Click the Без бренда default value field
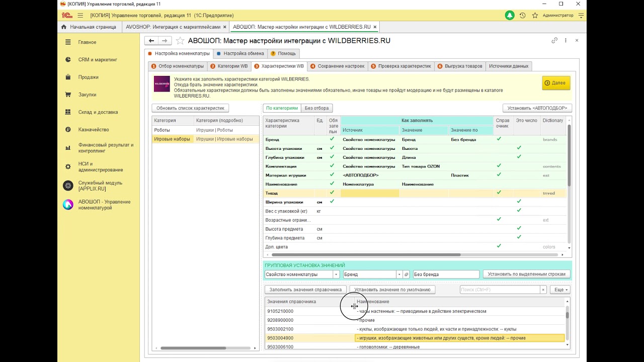This screenshot has height=362, width=644. coord(446,275)
